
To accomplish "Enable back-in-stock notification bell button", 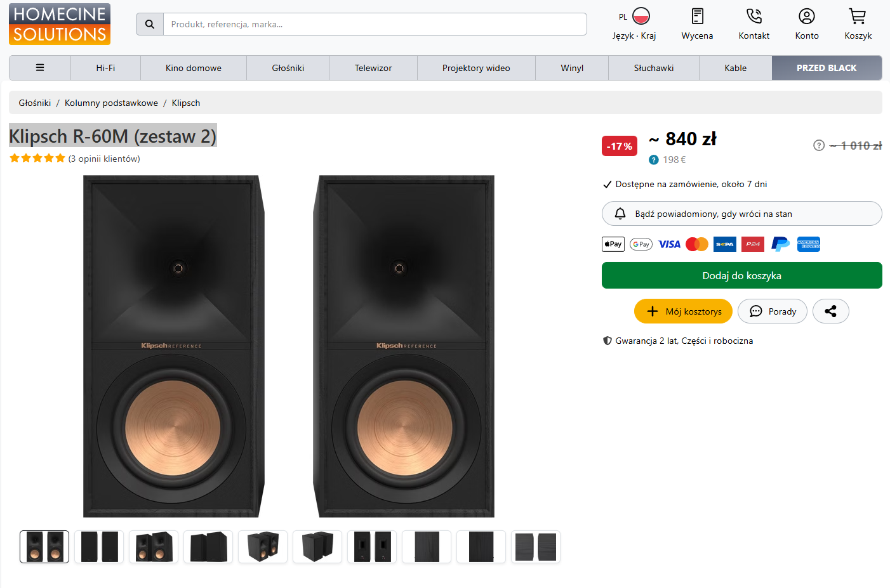I will (741, 214).
